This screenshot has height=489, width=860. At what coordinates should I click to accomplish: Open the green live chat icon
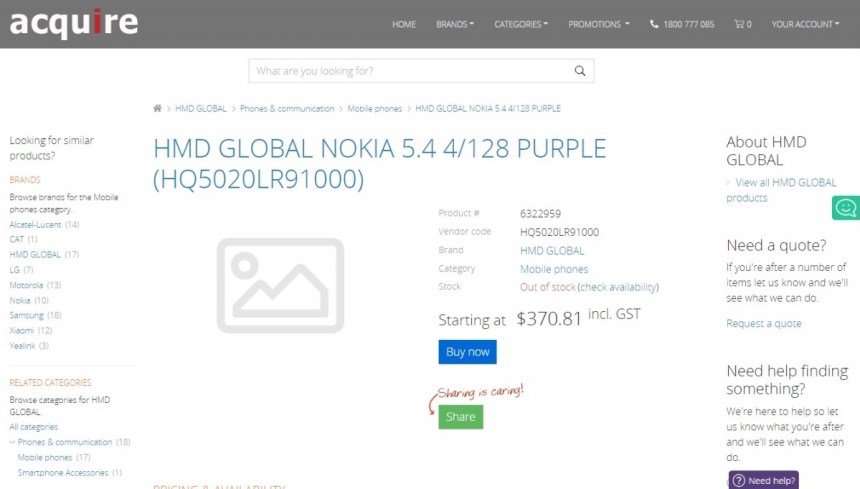(x=846, y=208)
